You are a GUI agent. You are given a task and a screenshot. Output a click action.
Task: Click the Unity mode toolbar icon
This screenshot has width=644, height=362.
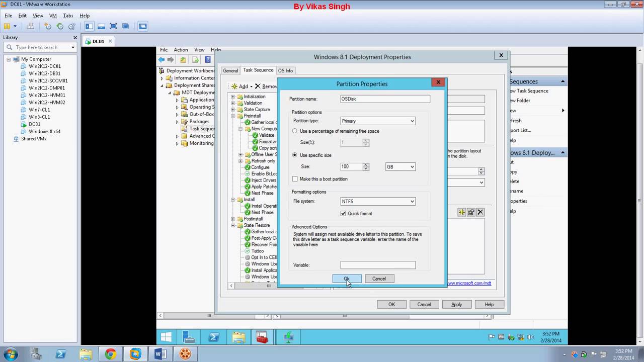click(125, 26)
